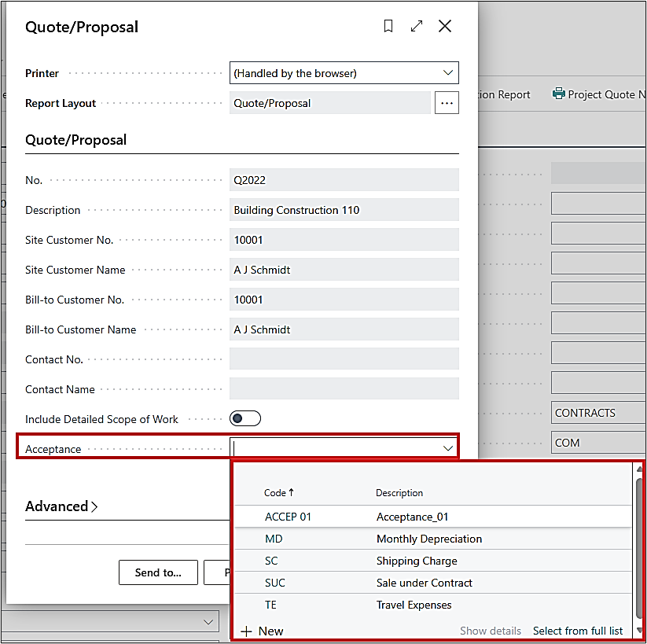Close the Quote/Proposal dialog

coord(445,27)
